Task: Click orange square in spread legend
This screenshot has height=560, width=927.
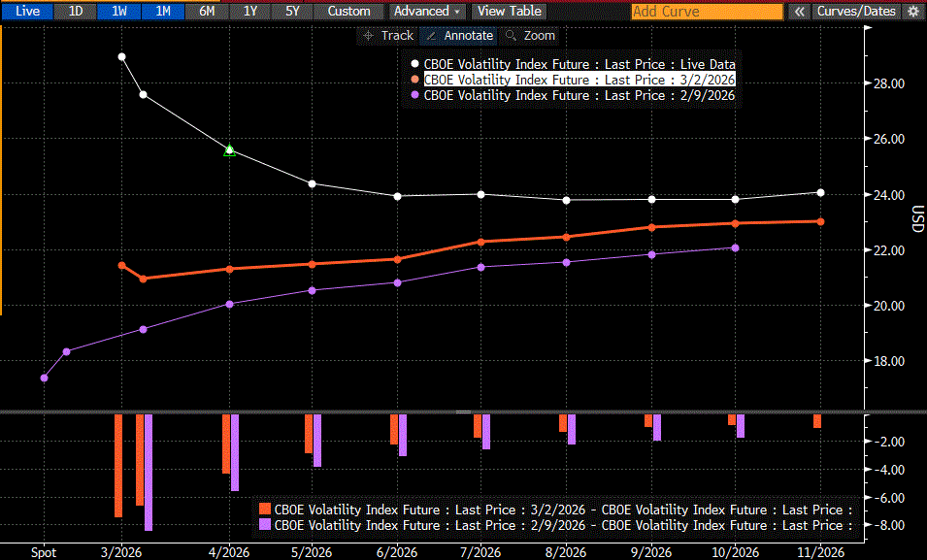Action: point(265,509)
